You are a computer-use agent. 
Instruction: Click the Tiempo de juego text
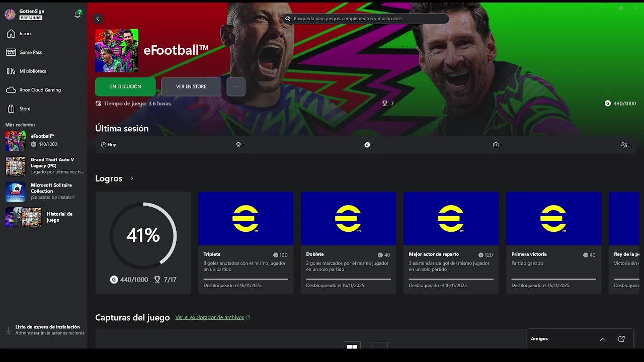click(x=137, y=104)
